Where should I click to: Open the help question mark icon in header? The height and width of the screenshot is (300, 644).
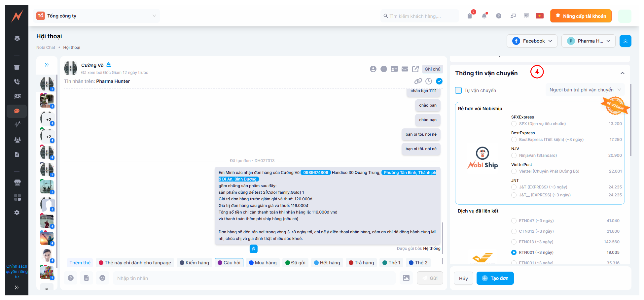(499, 16)
